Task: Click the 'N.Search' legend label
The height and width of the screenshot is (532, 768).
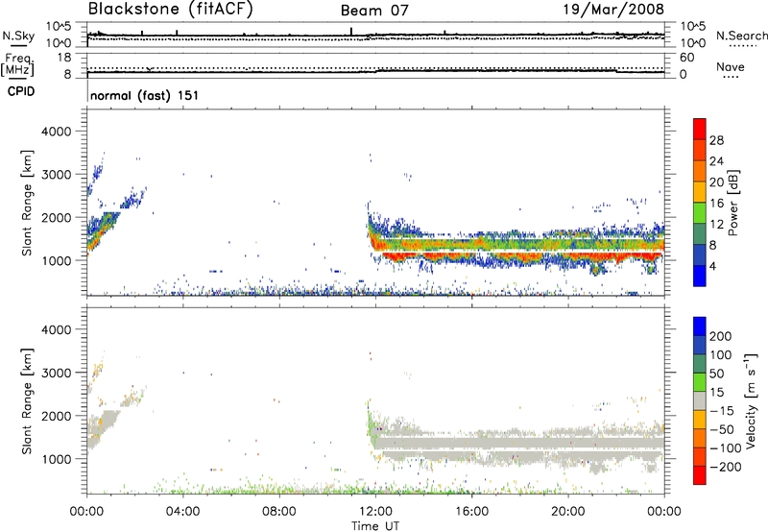Action: [741, 36]
